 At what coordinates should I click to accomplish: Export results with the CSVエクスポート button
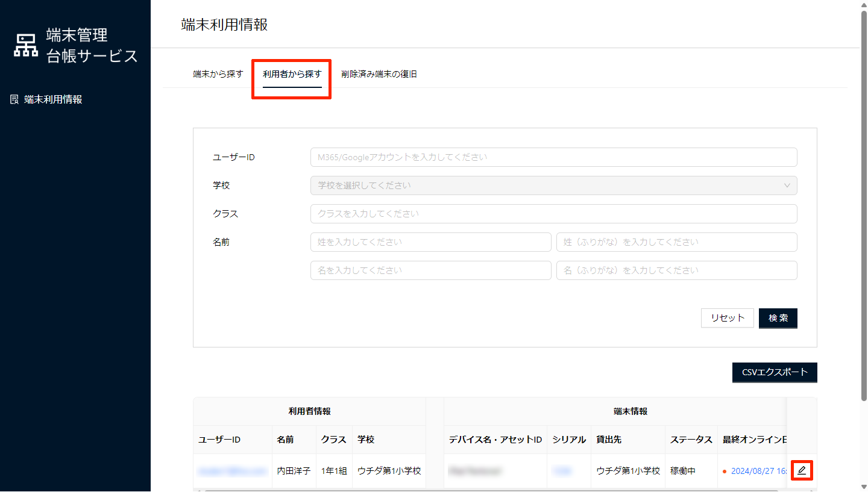coord(775,372)
